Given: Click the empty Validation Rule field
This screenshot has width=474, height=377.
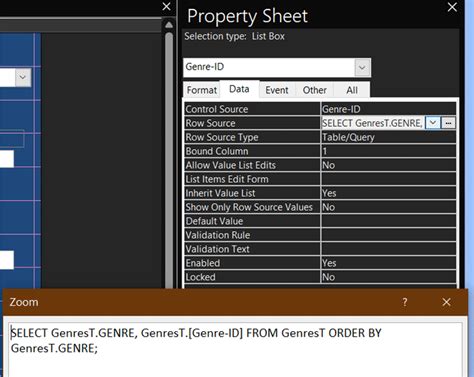Looking at the screenshot, I should (x=388, y=235).
